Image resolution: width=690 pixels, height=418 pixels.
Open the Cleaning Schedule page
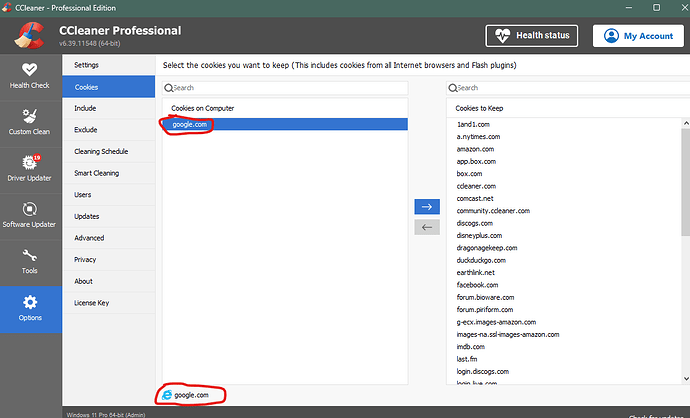(x=109, y=151)
